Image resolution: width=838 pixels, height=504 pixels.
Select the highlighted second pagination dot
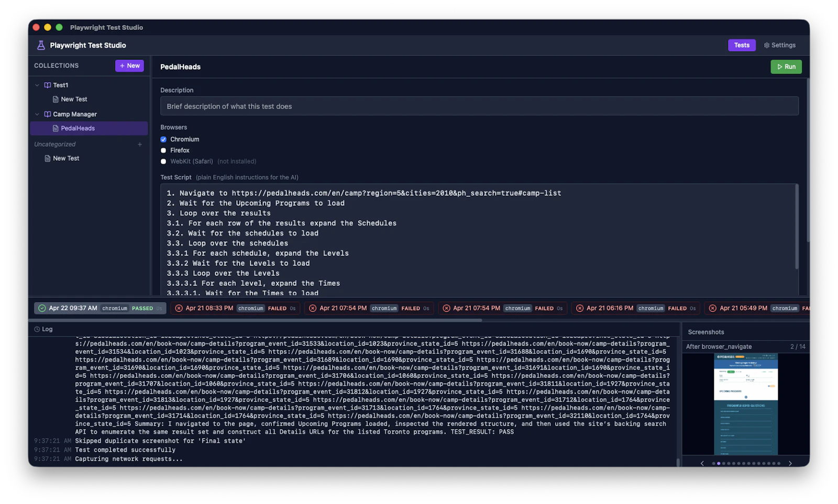pos(719,464)
